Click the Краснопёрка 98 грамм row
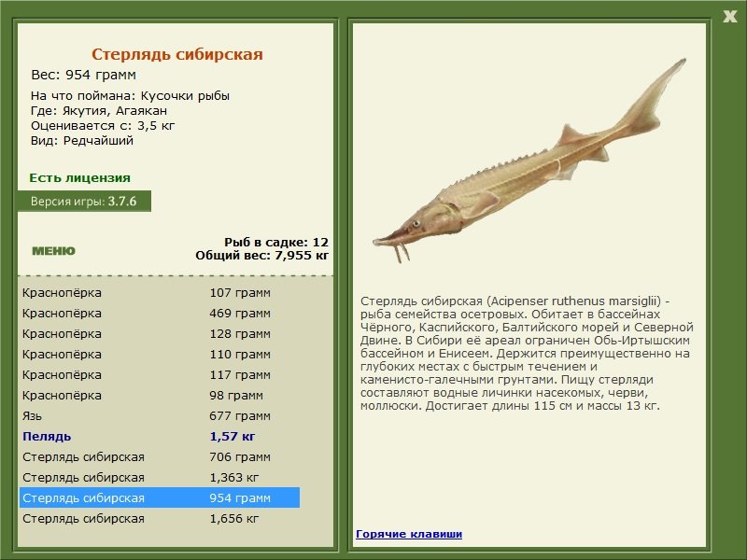Screen dimensions: 747x560 click(160, 395)
